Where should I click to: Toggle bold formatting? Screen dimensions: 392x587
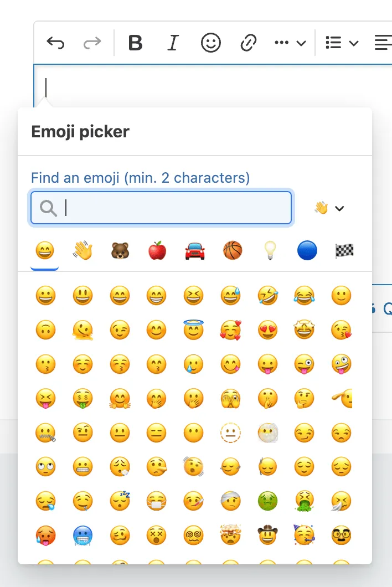coord(135,43)
